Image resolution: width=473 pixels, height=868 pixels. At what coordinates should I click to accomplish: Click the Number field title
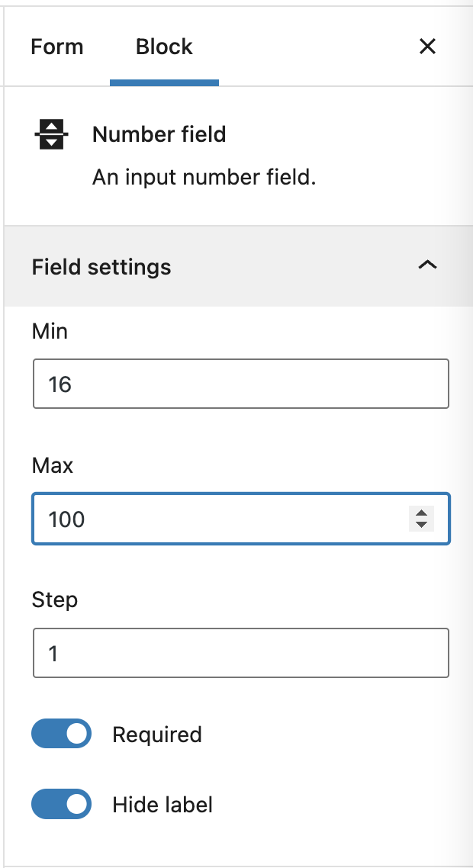pyautogui.click(x=159, y=134)
